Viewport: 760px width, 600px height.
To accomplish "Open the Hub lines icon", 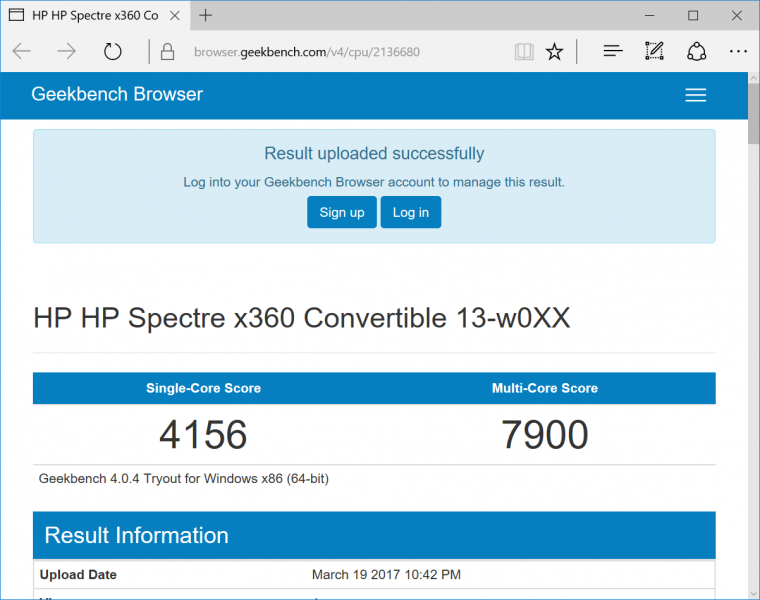I will click(613, 50).
